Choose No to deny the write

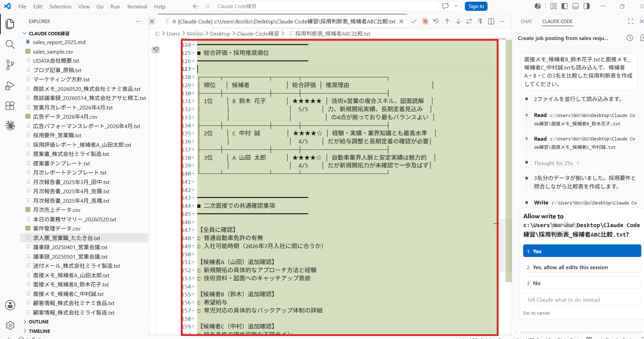(x=582, y=283)
